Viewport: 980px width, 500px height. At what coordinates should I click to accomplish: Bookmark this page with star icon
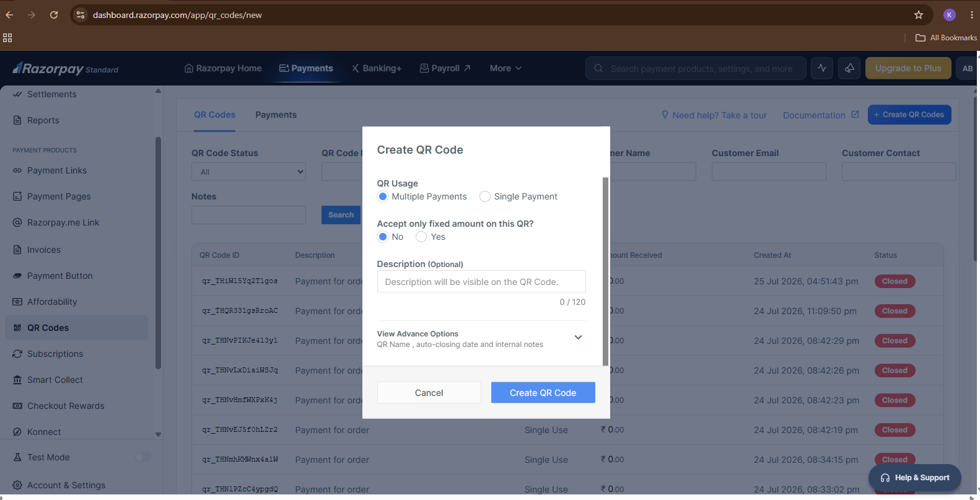(x=919, y=15)
